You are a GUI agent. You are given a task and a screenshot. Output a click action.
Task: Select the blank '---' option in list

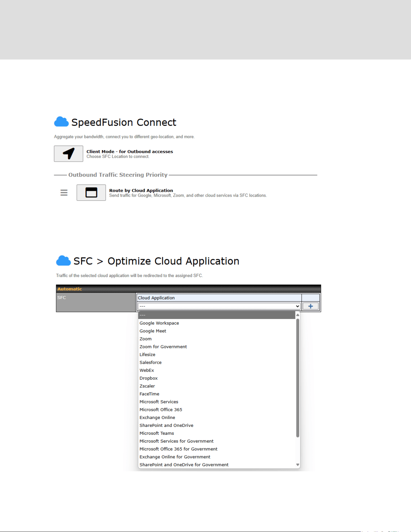[x=217, y=315]
